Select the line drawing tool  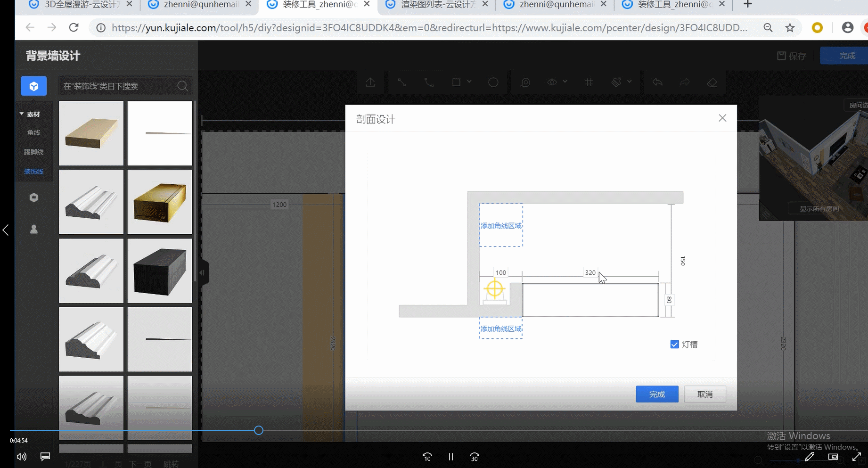402,82
